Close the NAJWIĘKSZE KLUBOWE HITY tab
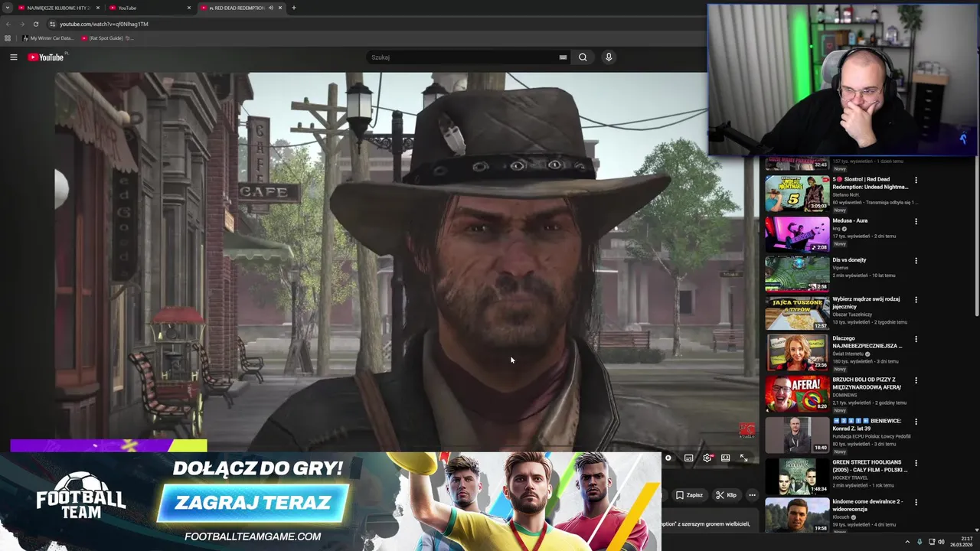 tap(98, 8)
